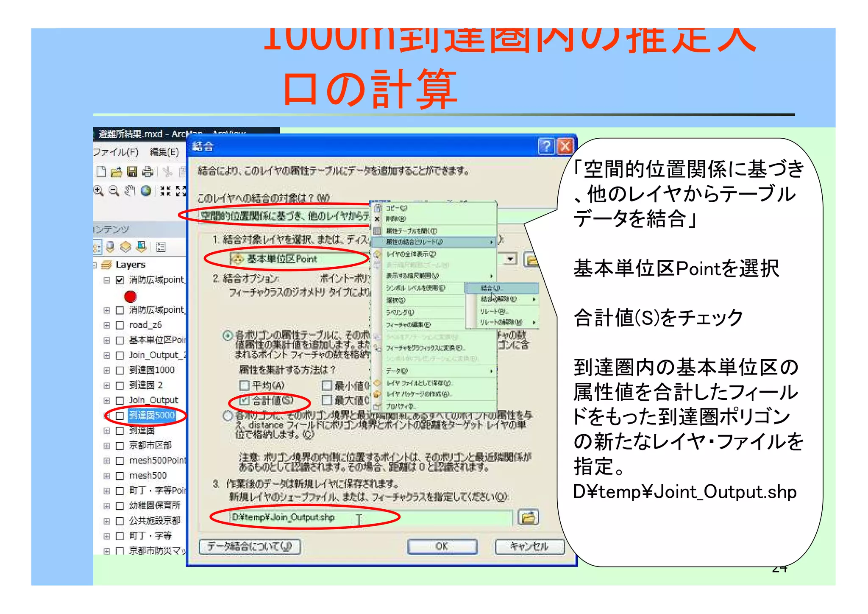
Task: Check the 到達圏5000 layer checkbox
Action: click(120, 416)
